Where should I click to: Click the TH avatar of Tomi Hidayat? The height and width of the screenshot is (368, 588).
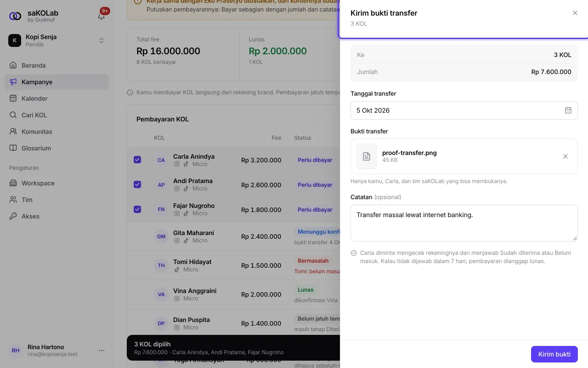161,265
